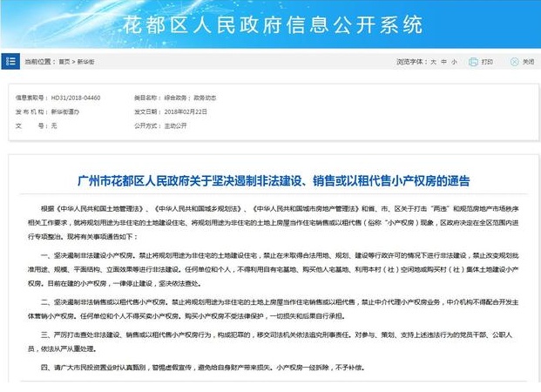
Task: Click the publisher 新华街道办
Action: (x=65, y=112)
